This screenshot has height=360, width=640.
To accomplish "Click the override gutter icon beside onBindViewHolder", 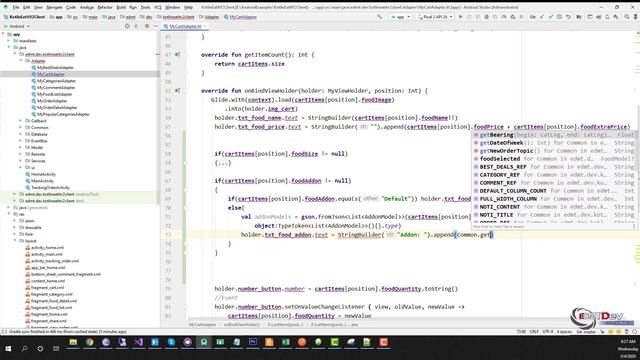I will point(178,91).
